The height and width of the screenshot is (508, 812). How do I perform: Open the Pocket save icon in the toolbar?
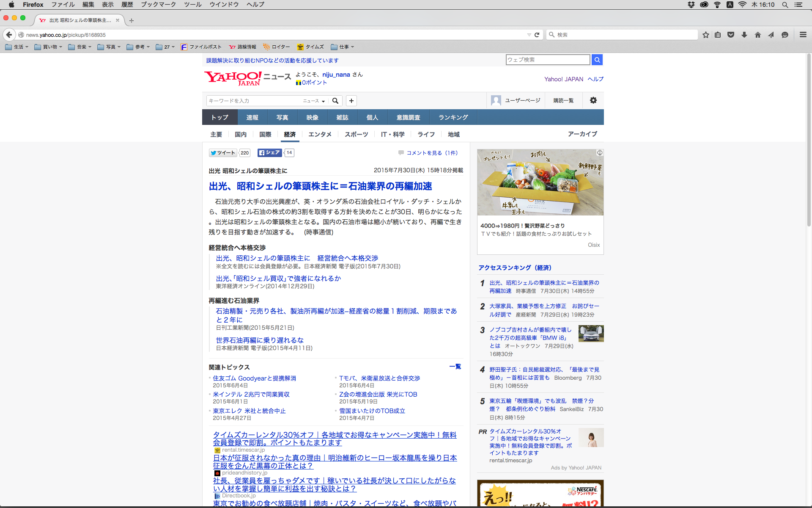click(x=731, y=35)
